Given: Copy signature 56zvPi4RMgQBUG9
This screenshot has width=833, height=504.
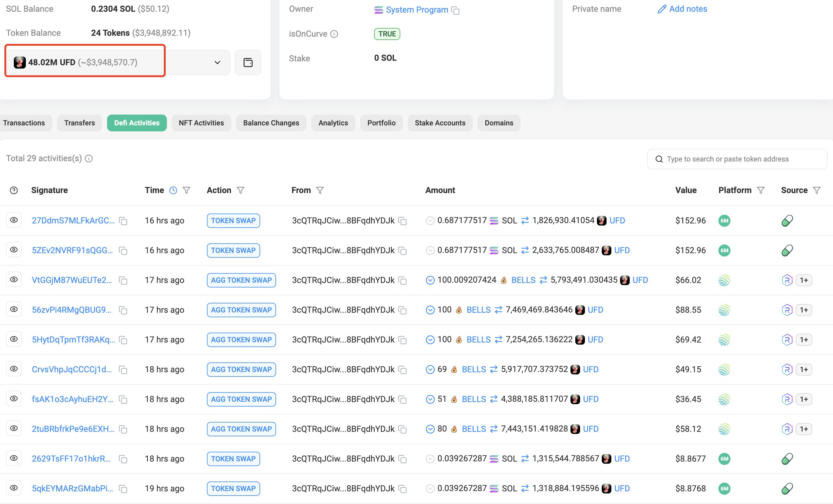Looking at the screenshot, I should pos(123,310).
